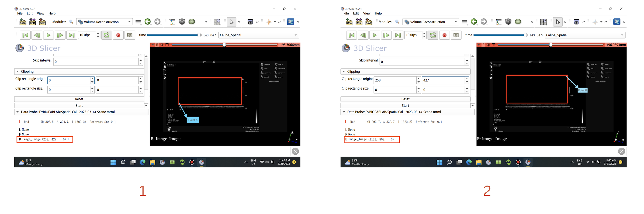
Task: Click the SAVE scene icon in screenshot 1
Action: pos(42,22)
